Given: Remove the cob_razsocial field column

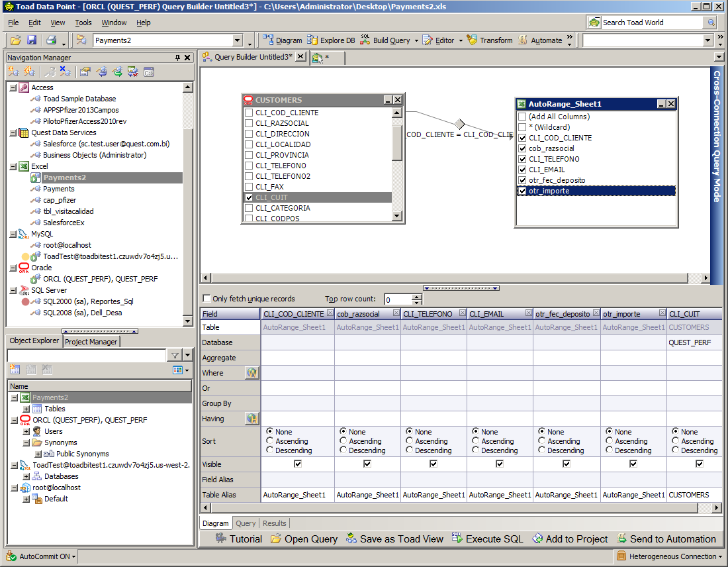Looking at the screenshot, I should point(396,313).
